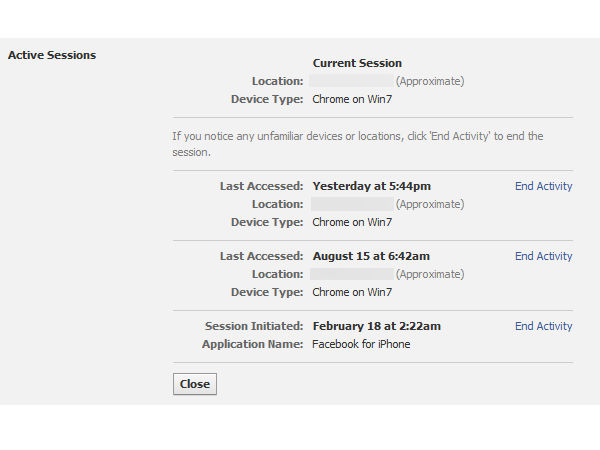Select the Facebook for iPhone application name
The height and width of the screenshot is (450, 600).
pos(361,344)
